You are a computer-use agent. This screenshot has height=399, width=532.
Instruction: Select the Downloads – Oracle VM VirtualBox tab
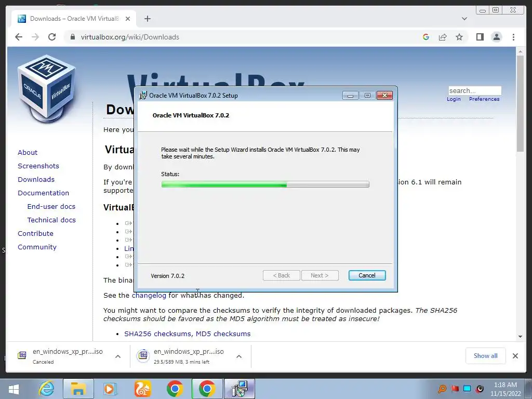(x=74, y=19)
